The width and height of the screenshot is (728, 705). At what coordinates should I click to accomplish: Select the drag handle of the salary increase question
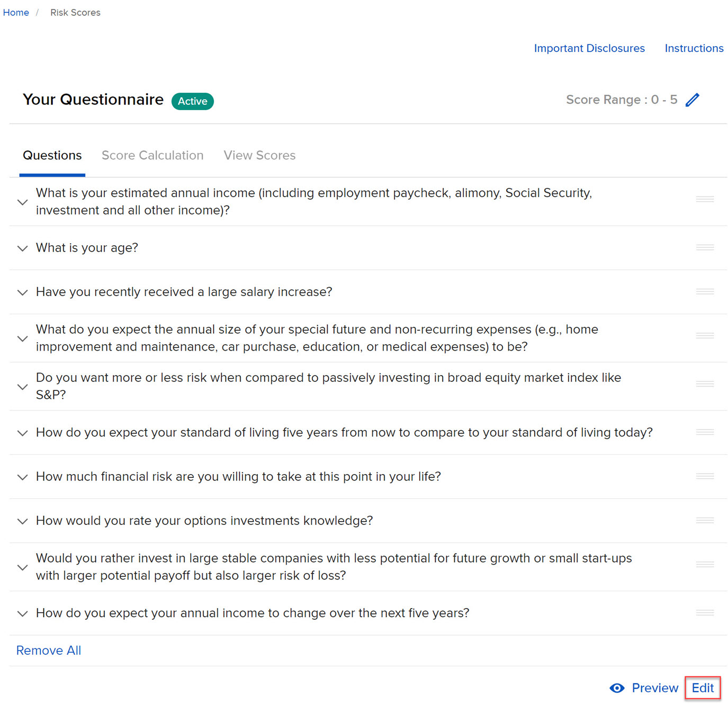click(x=705, y=291)
